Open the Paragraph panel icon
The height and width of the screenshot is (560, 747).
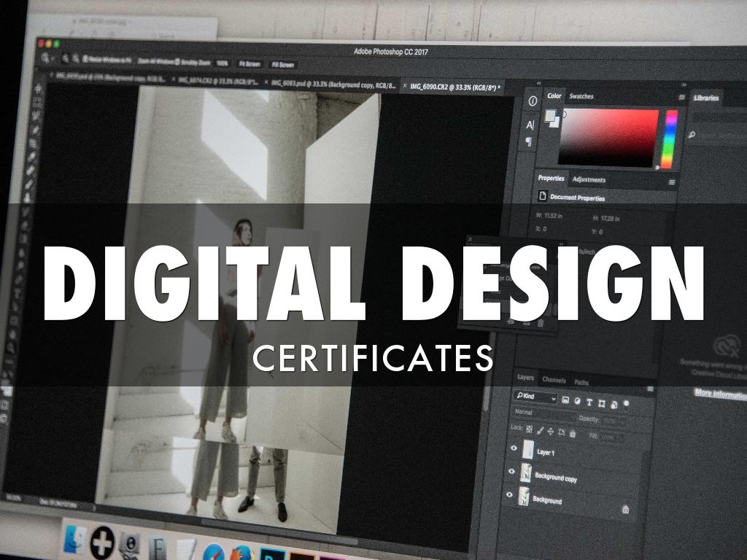click(x=530, y=141)
